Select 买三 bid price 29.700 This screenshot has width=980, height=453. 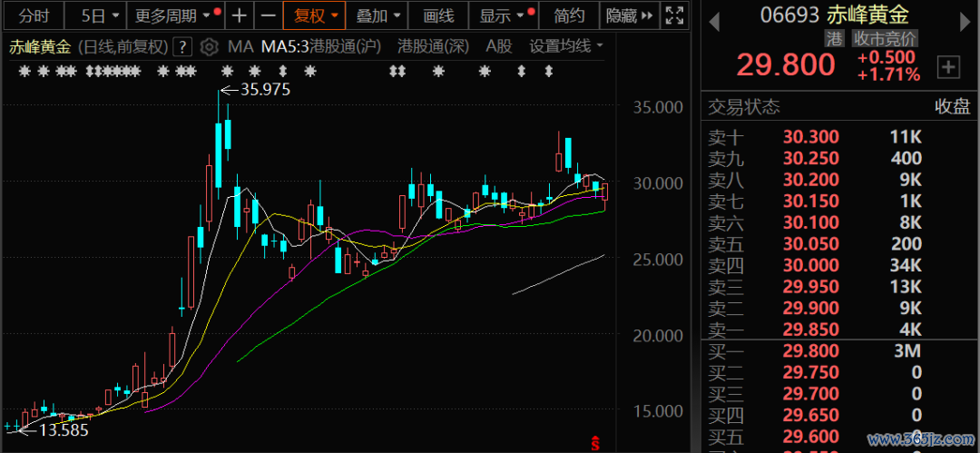[810, 394]
